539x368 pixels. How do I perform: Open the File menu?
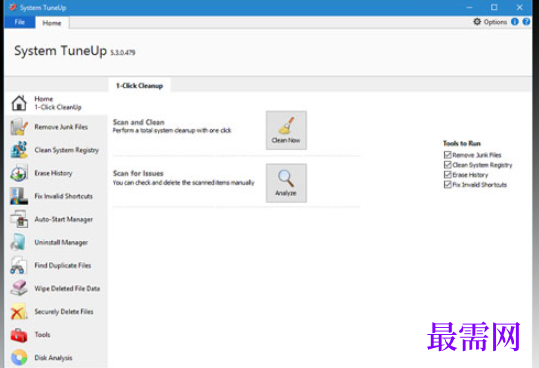coord(20,22)
